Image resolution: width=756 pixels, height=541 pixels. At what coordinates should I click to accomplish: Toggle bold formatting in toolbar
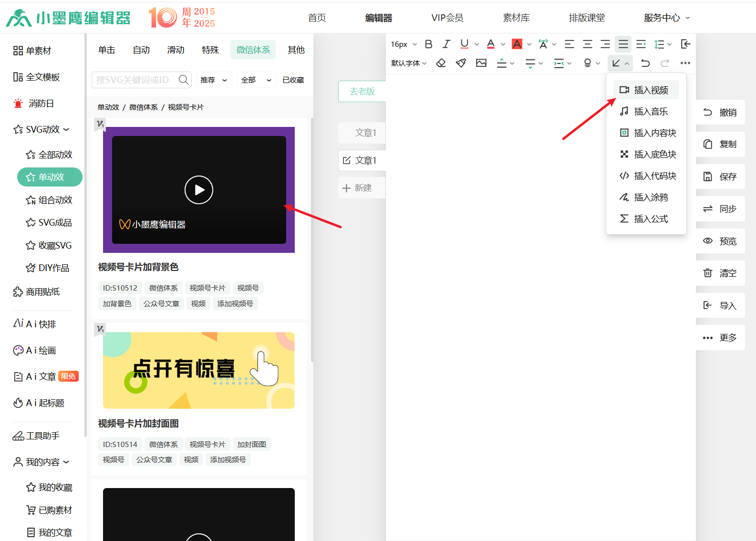(428, 44)
